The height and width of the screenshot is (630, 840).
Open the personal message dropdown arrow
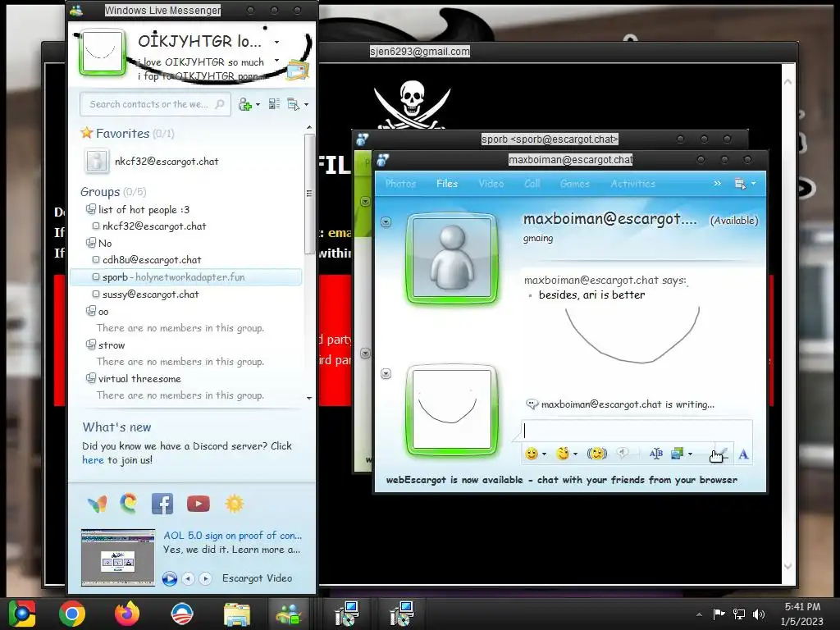click(x=277, y=60)
